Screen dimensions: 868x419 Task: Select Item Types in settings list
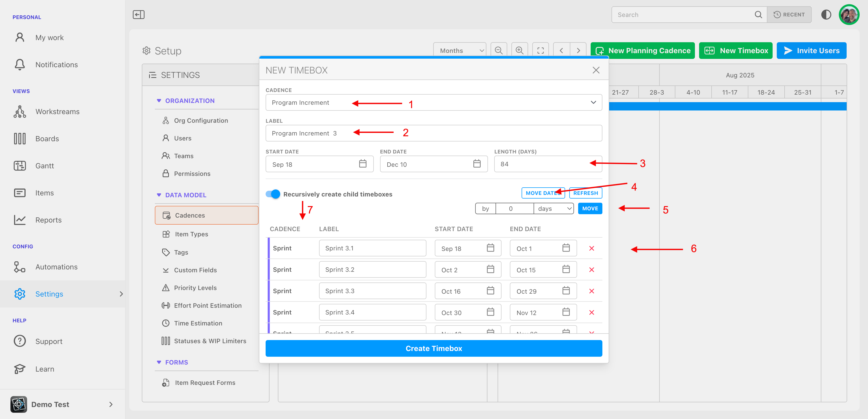(x=191, y=234)
